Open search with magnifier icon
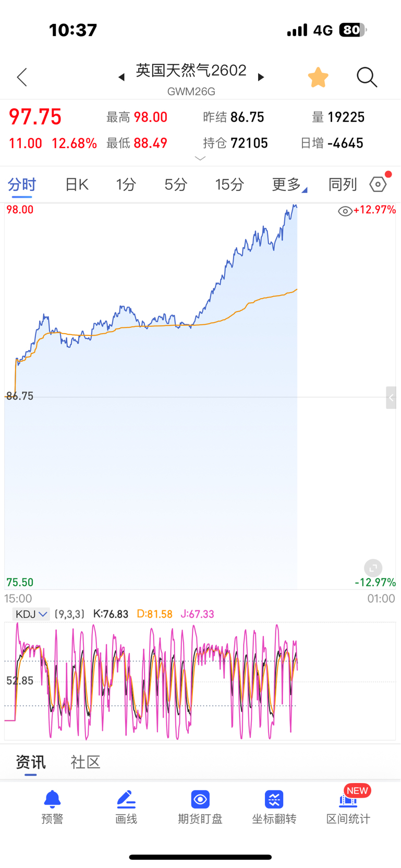This screenshot has height=868, width=401. [x=367, y=77]
